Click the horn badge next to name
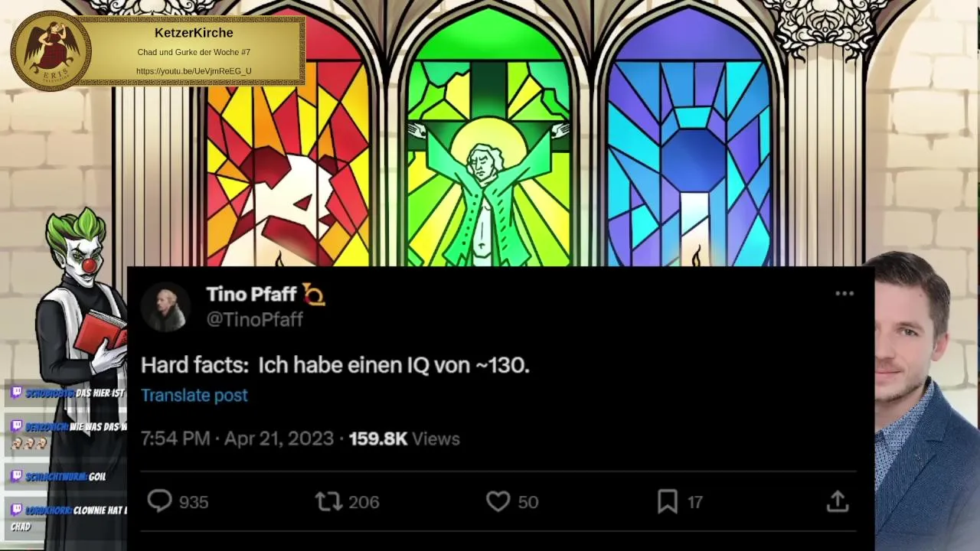980x551 pixels. 314,294
